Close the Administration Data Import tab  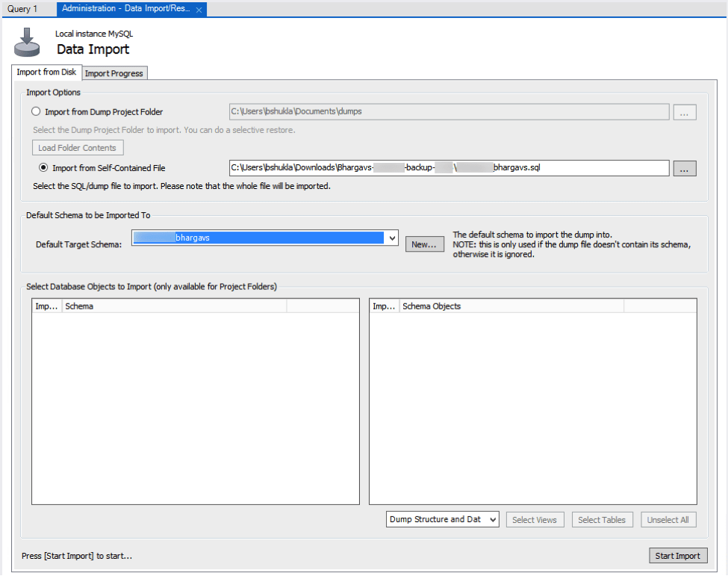199,10
